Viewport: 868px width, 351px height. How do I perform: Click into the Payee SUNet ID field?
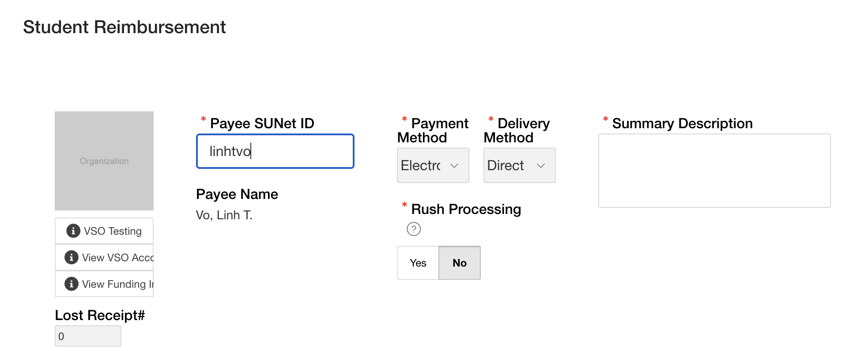pyautogui.click(x=275, y=151)
